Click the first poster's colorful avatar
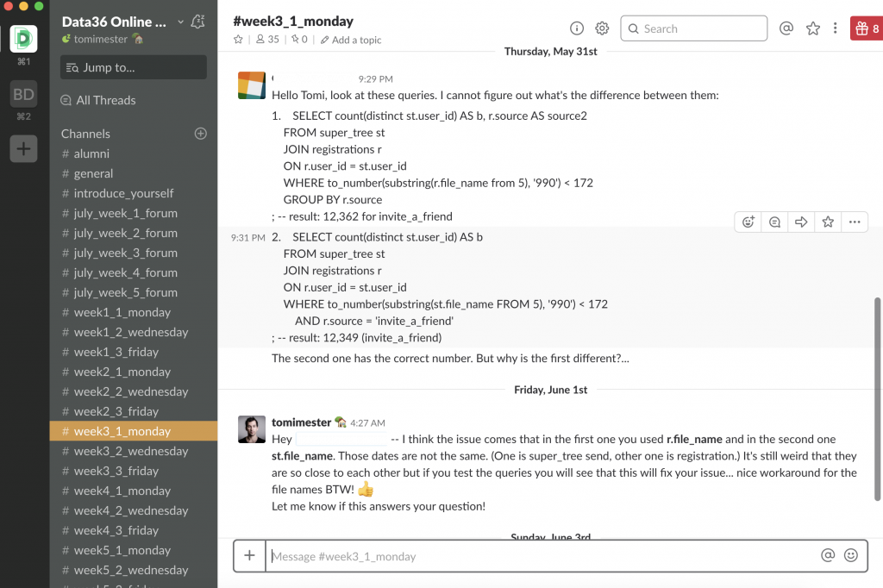This screenshot has width=883, height=588. [x=252, y=85]
